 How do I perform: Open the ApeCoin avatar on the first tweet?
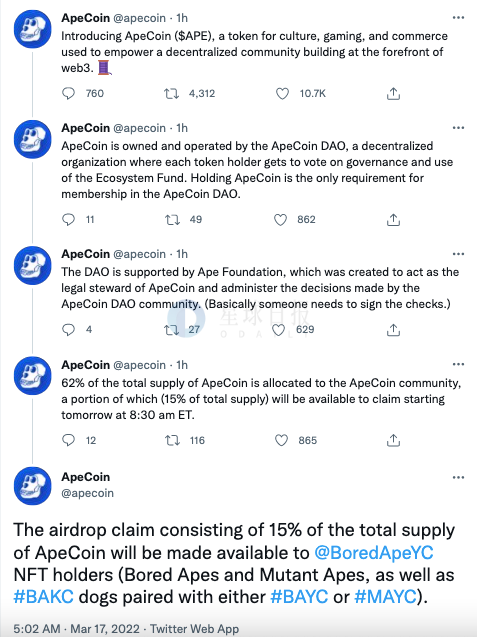click(x=33, y=29)
